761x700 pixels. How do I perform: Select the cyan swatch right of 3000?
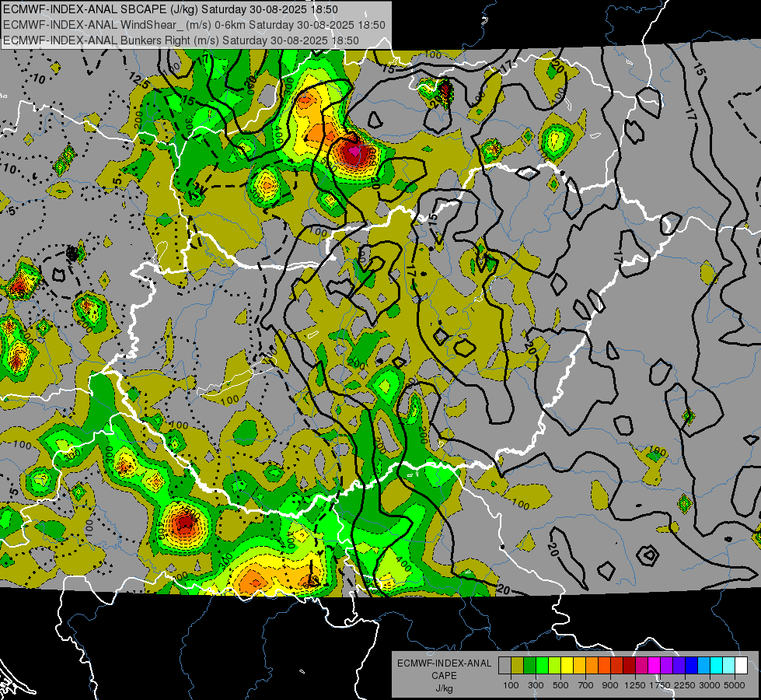click(x=717, y=666)
